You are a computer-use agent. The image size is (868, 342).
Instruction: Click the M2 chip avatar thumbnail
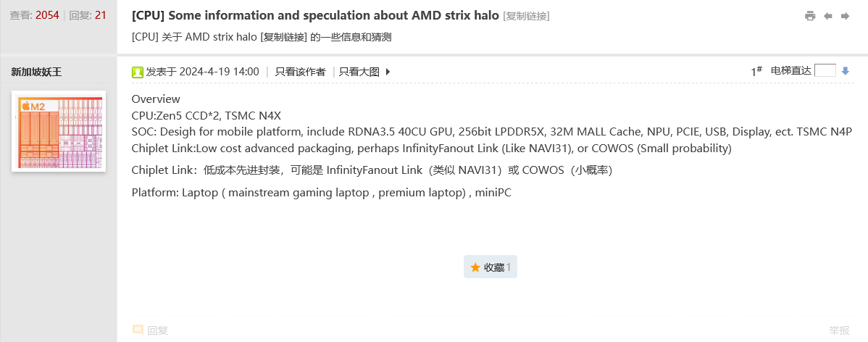pos(59,131)
